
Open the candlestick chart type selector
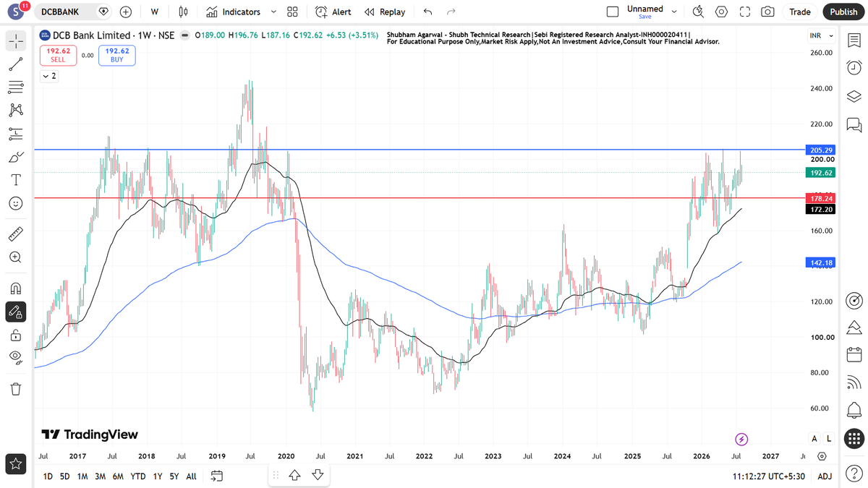[x=183, y=12]
